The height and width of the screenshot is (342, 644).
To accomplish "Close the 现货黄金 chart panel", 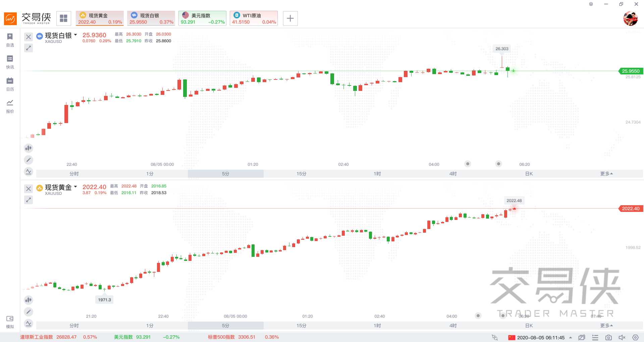I will pyautogui.click(x=29, y=188).
